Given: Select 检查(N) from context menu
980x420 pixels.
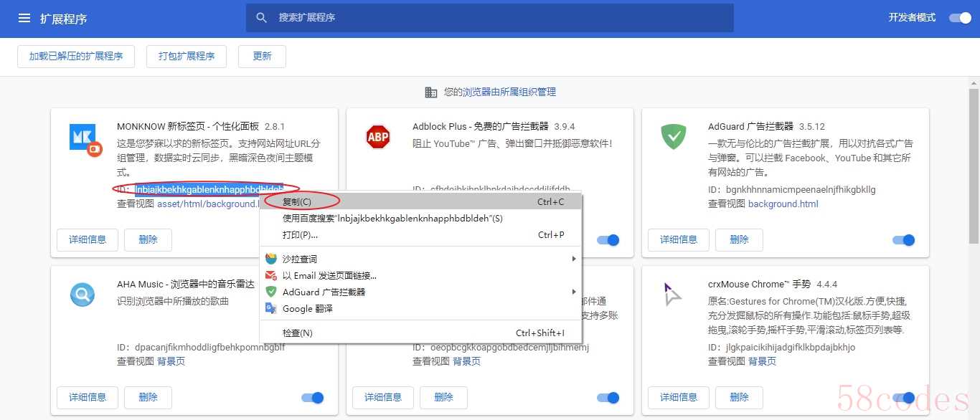Looking at the screenshot, I should pyautogui.click(x=421, y=333).
